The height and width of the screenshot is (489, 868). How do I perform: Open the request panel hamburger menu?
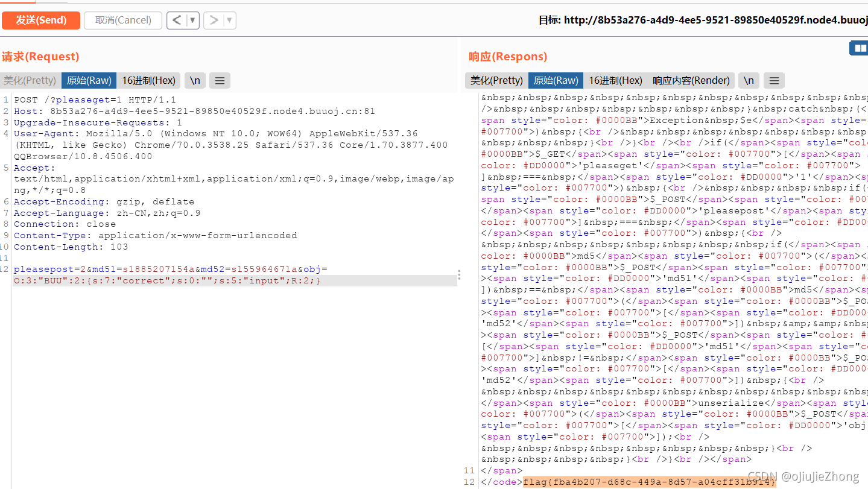[220, 80]
